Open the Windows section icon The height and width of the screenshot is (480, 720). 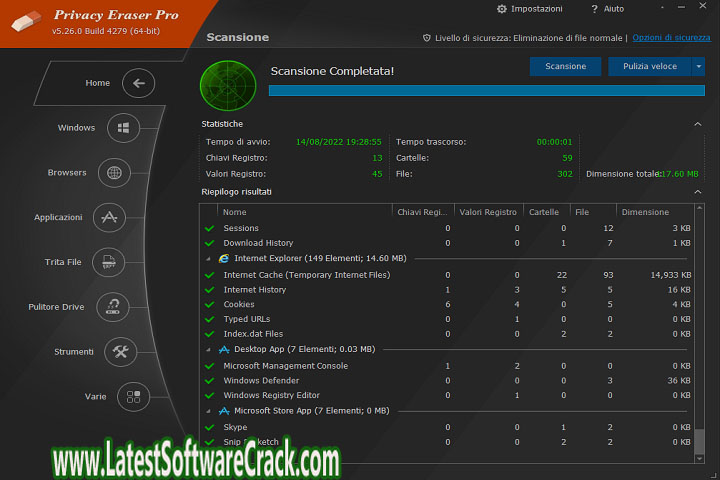pyautogui.click(x=123, y=128)
